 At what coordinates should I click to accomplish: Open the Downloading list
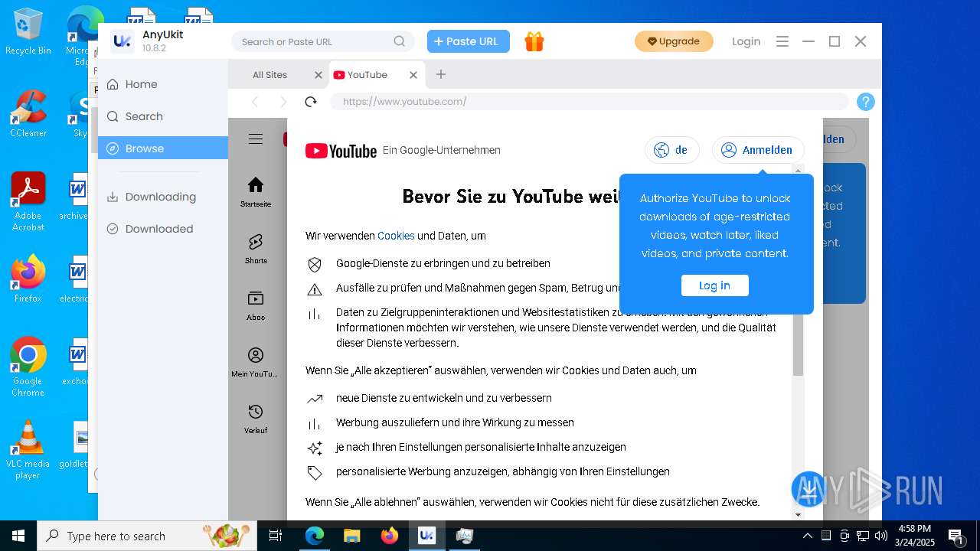click(163, 197)
